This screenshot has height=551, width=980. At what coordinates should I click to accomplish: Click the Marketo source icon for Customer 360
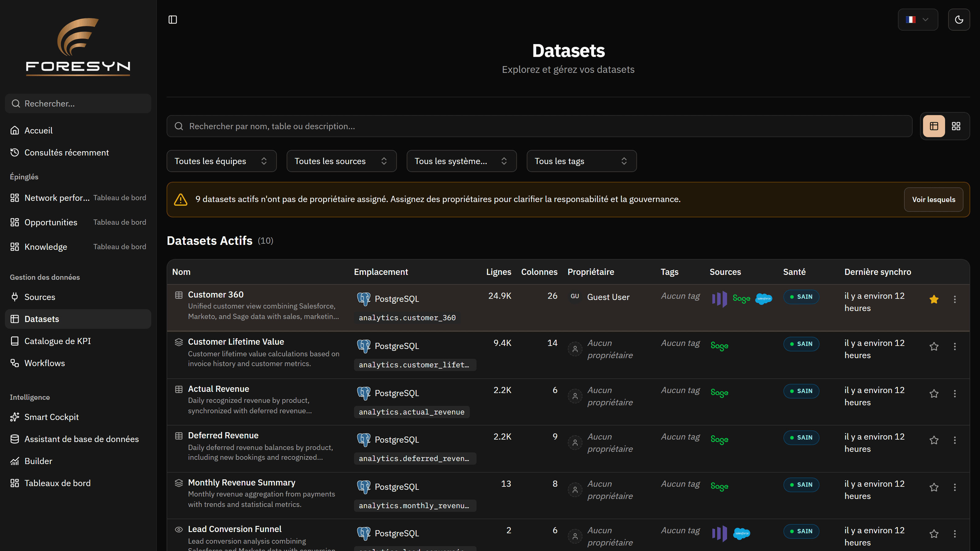point(719,299)
